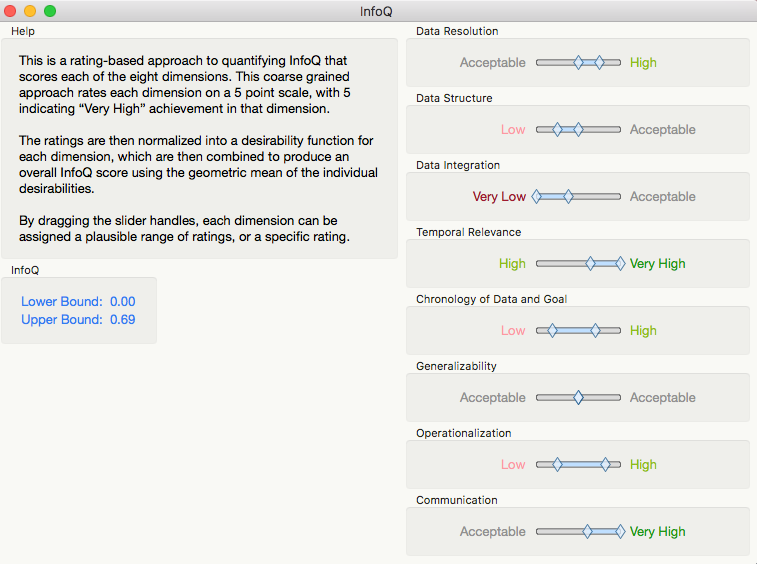Click the right handle of Data Integration slider
This screenshot has width=757, height=564.
click(x=568, y=196)
